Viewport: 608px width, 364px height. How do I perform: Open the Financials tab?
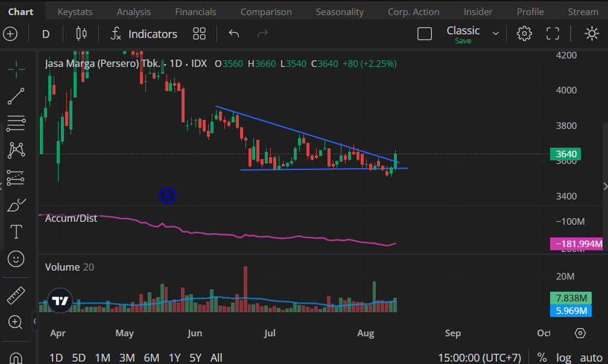(196, 12)
